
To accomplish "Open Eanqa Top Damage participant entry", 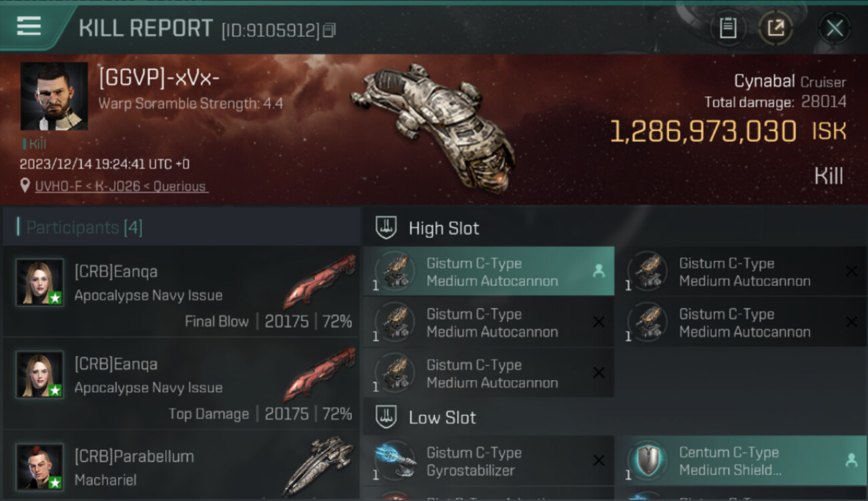I will tap(181, 383).
